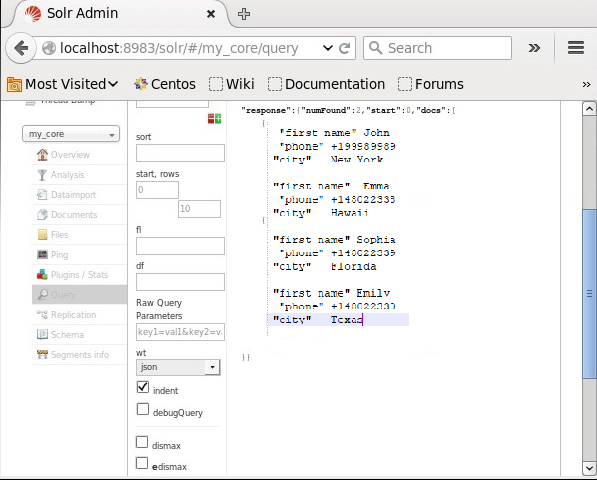Show more toolbar items chevron
The height and width of the screenshot is (480, 597).
click(x=534, y=48)
